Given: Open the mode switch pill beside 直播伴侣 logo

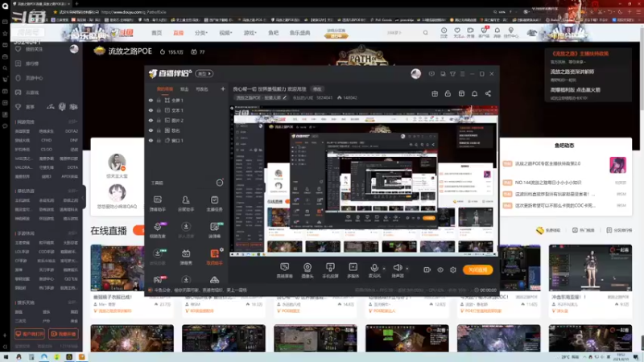Looking at the screenshot, I should click(204, 74).
